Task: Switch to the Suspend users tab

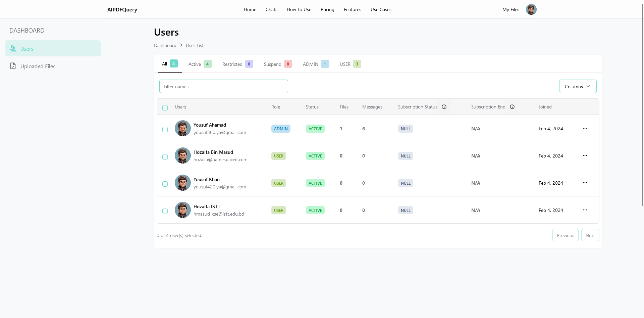Action: pyautogui.click(x=278, y=64)
